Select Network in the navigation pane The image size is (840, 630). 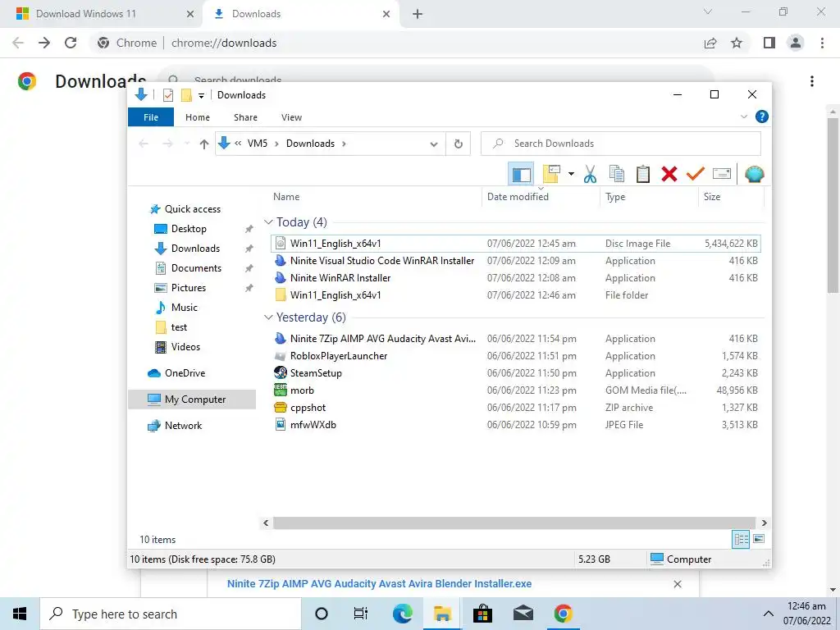tap(183, 426)
